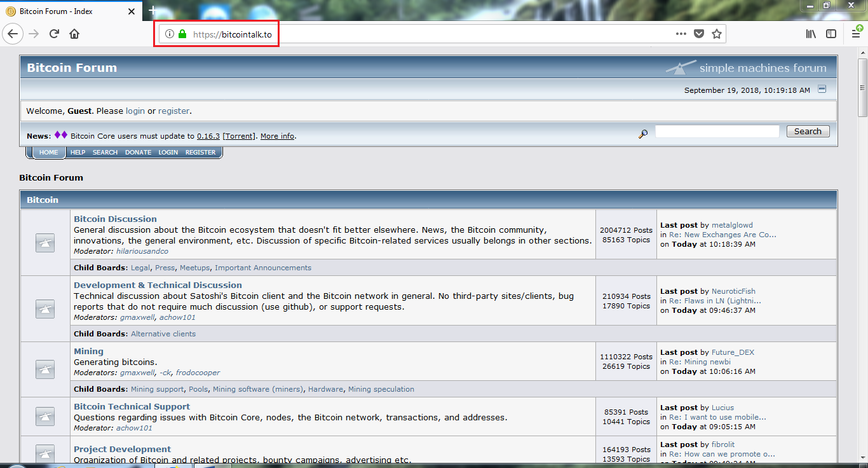The width and height of the screenshot is (868, 468).
Task: Bookmark this page with the star icon
Action: coord(717,34)
